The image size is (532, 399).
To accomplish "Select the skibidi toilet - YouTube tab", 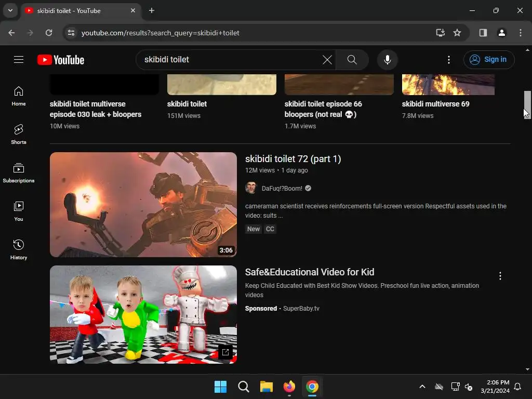I will (x=81, y=10).
